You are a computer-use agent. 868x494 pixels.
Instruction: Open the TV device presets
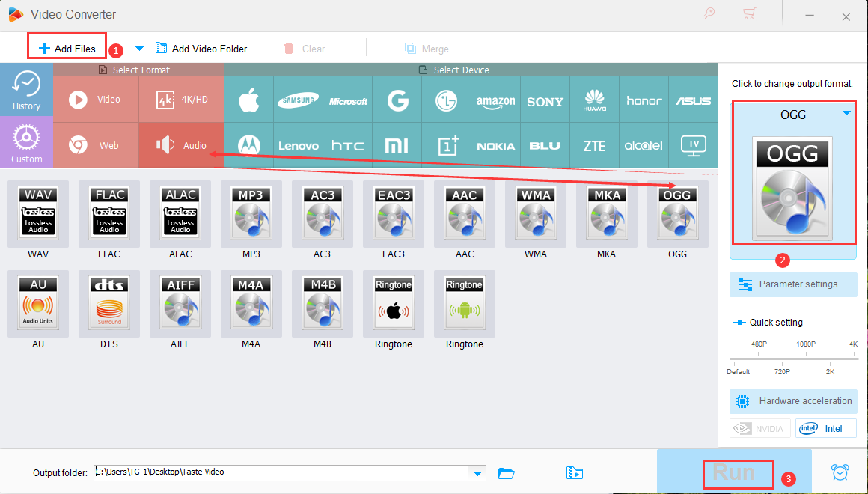click(x=693, y=146)
